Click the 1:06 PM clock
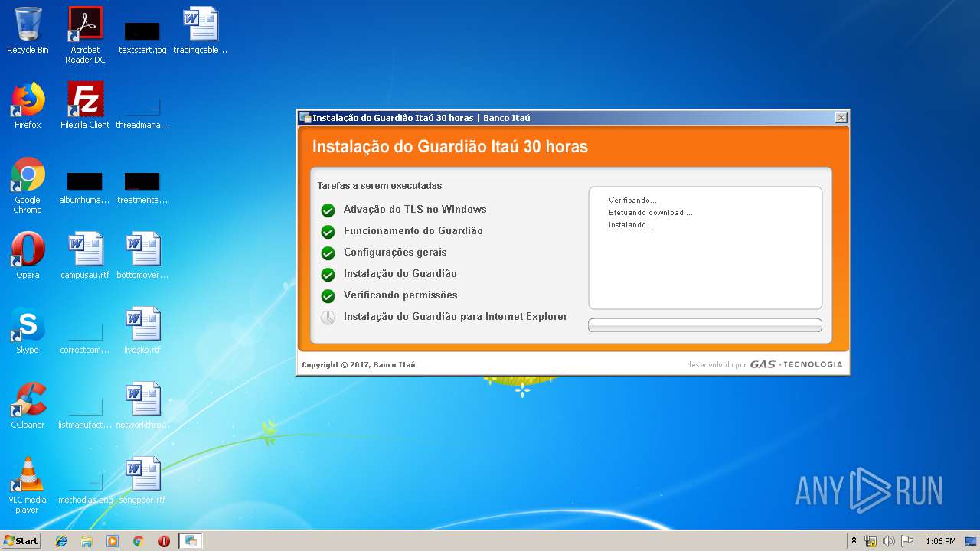This screenshot has height=551, width=980. (940, 541)
